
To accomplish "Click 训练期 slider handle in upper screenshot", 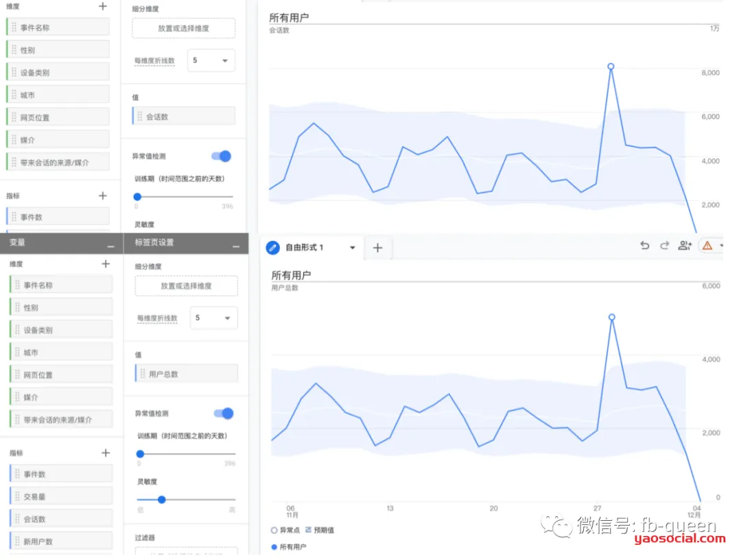I will pyautogui.click(x=137, y=196).
